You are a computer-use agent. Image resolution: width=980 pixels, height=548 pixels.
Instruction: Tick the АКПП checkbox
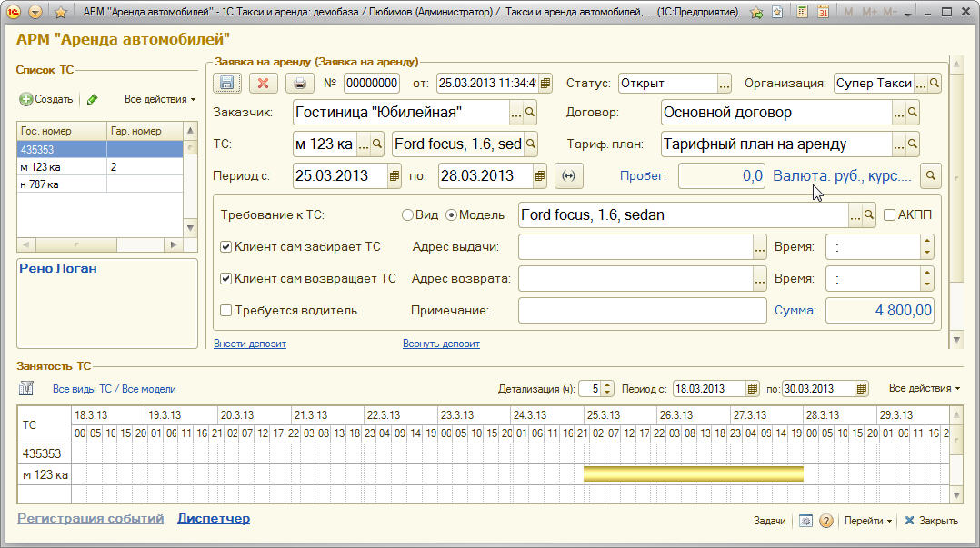(x=890, y=215)
